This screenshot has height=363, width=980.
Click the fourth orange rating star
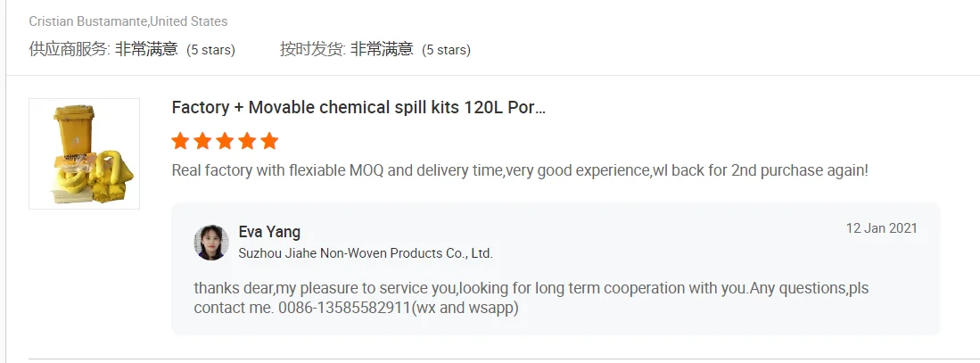pyautogui.click(x=247, y=141)
